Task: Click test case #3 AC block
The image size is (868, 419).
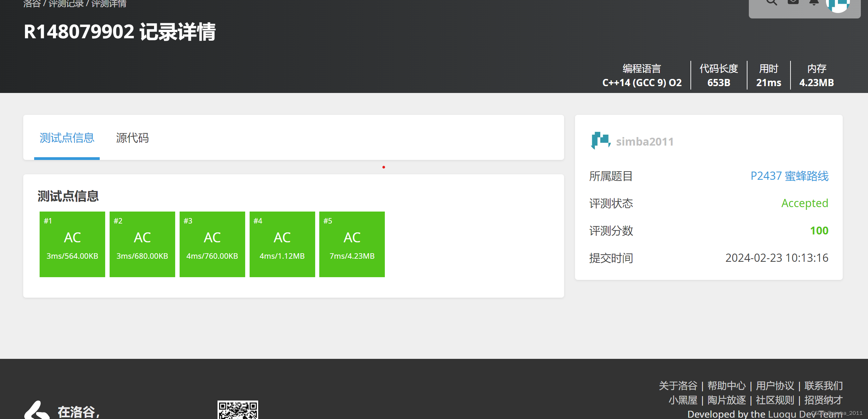Action: coord(212,244)
